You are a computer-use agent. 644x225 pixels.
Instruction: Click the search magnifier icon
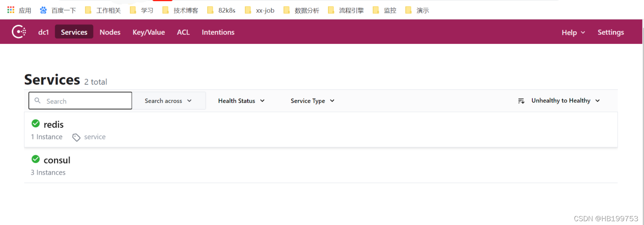coord(37,100)
